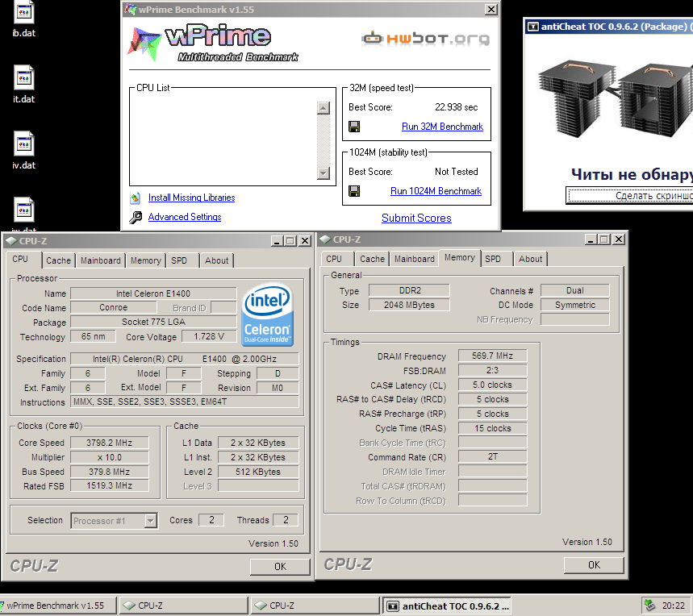Click the Command Rate value 2T

click(x=492, y=456)
